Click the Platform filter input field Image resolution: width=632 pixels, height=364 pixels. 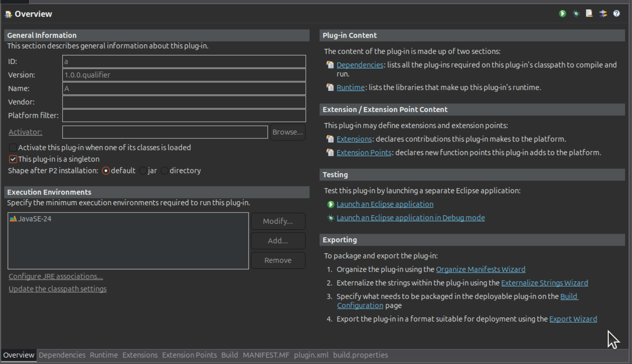(x=184, y=115)
